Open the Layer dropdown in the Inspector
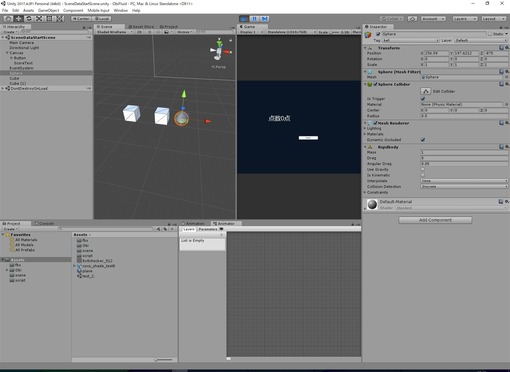Screen dimensions: 510x372 pyautogui.click(x=481, y=40)
